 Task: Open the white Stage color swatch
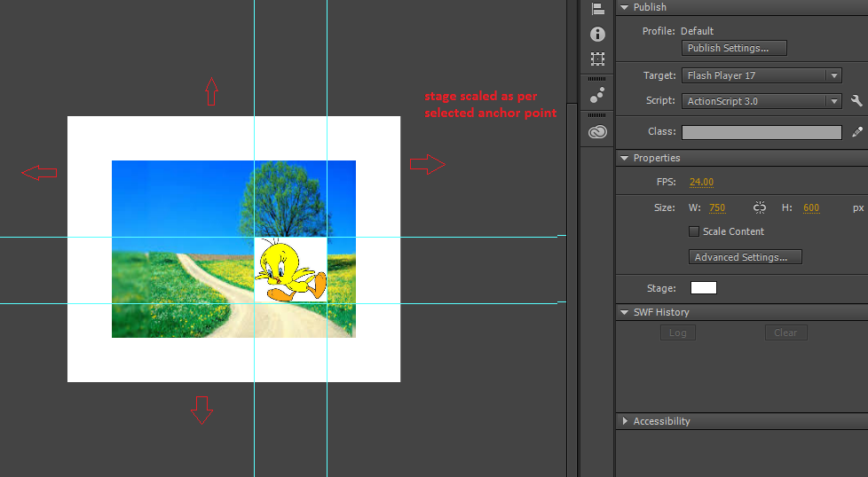(704, 288)
